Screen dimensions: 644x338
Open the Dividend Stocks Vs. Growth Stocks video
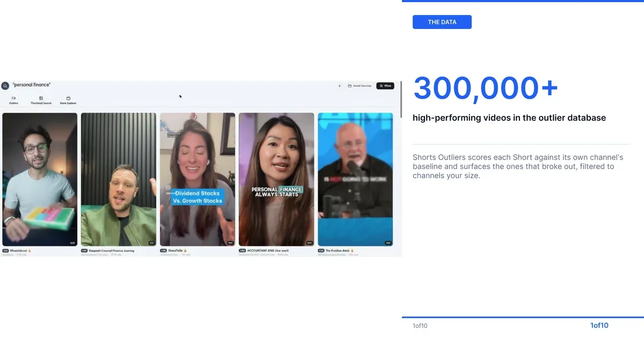point(197,179)
